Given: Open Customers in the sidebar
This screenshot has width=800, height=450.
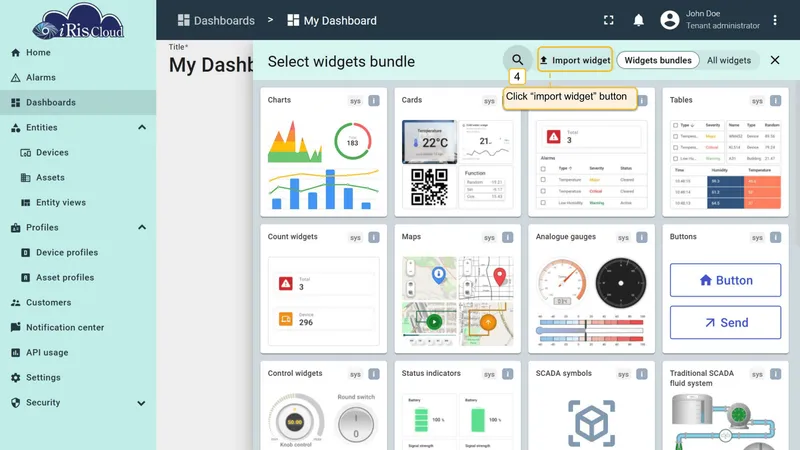Looking at the screenshot, I should pos(78,303).
